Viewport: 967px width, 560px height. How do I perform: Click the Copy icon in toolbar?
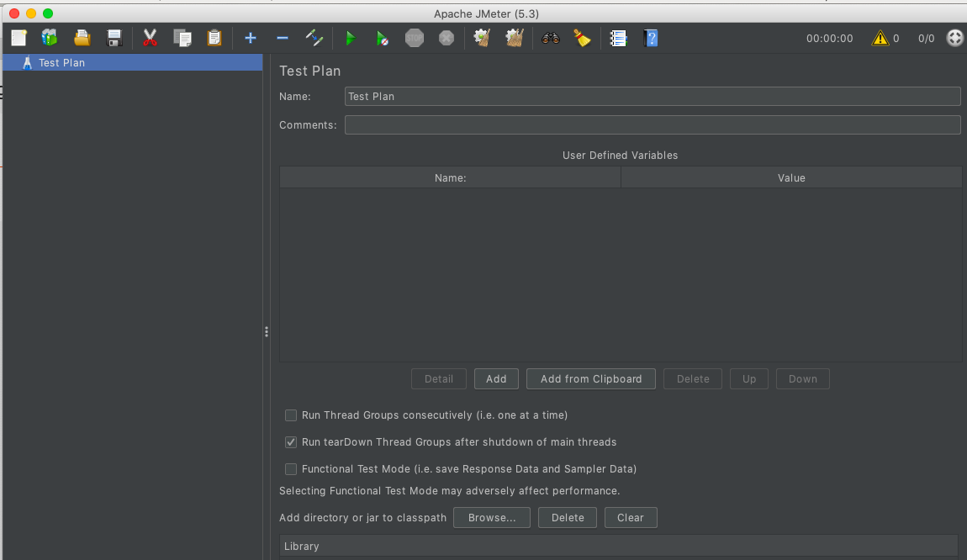coord(182,38)
